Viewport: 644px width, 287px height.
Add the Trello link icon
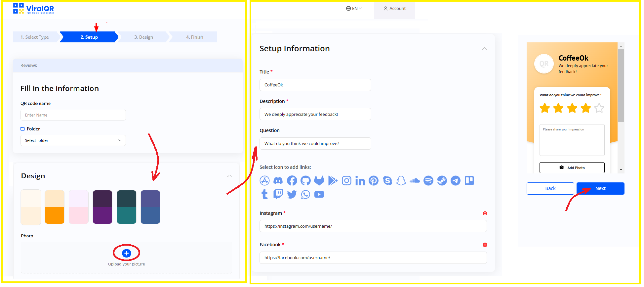click(x=469, y=180)
